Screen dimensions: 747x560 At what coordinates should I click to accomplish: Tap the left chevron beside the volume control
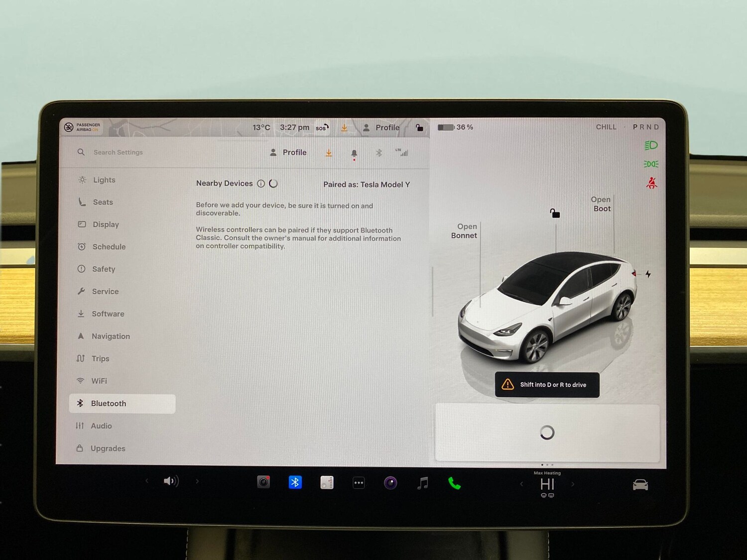pos(147,481)
